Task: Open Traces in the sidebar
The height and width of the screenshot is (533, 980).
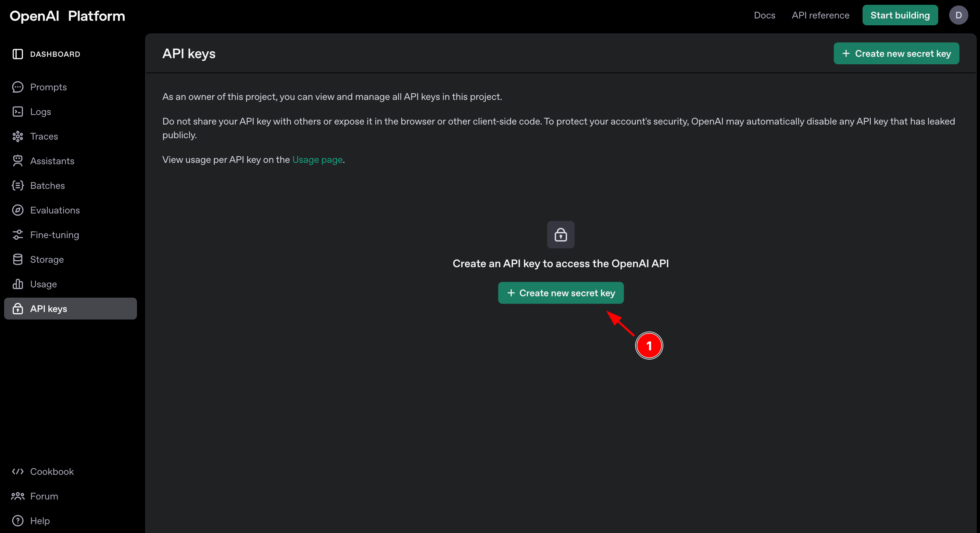Action: (x=71, y=136)
